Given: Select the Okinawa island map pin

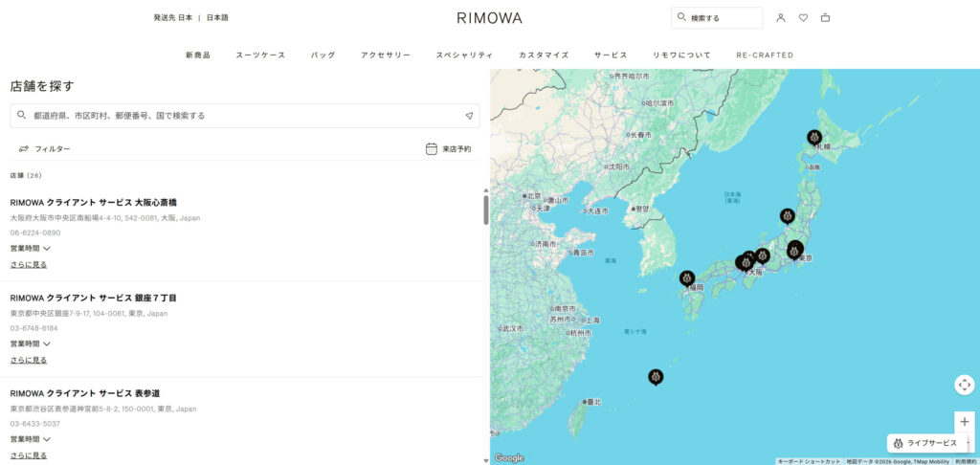Looking at the screenshot, I should 655,376.
